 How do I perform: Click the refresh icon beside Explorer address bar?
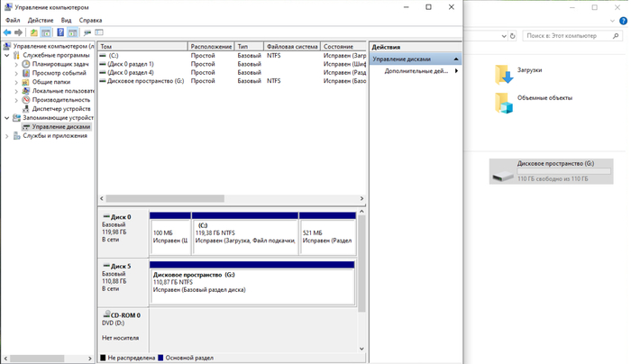click(513, 36)
